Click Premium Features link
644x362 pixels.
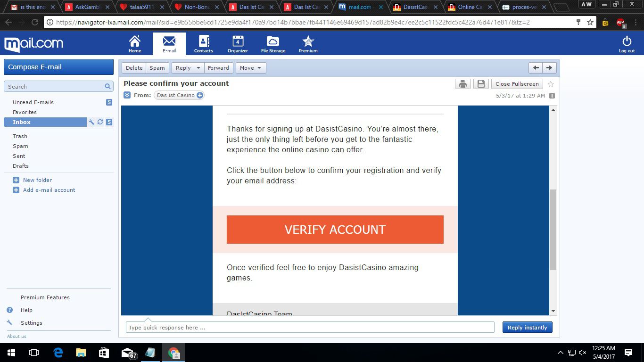pos(45,297)
